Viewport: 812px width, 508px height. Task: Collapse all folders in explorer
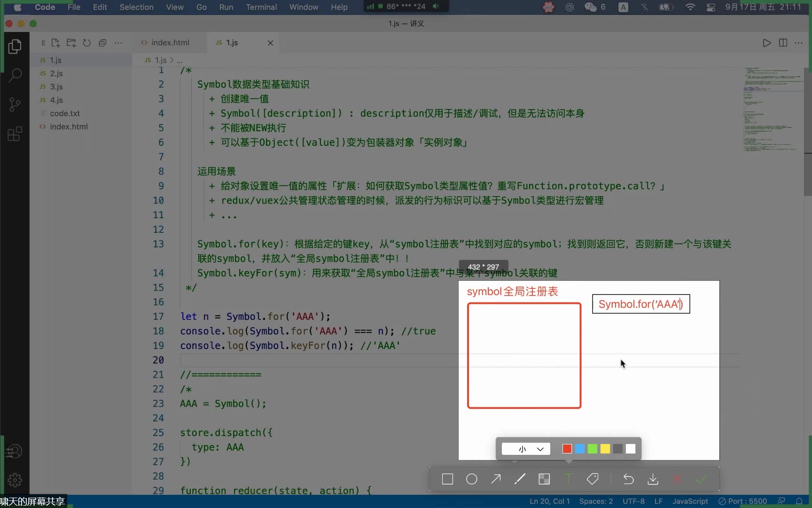(x=102, y=43)
